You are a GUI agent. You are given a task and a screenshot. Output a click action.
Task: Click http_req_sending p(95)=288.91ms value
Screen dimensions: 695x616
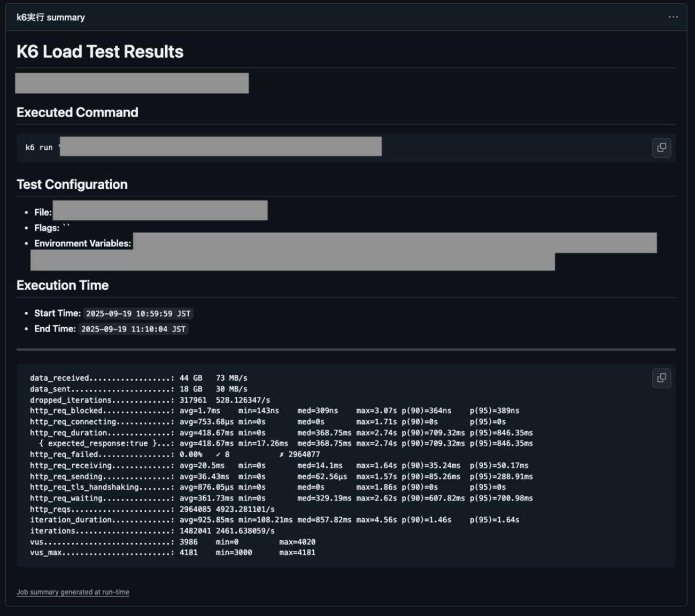coord(501,476)
